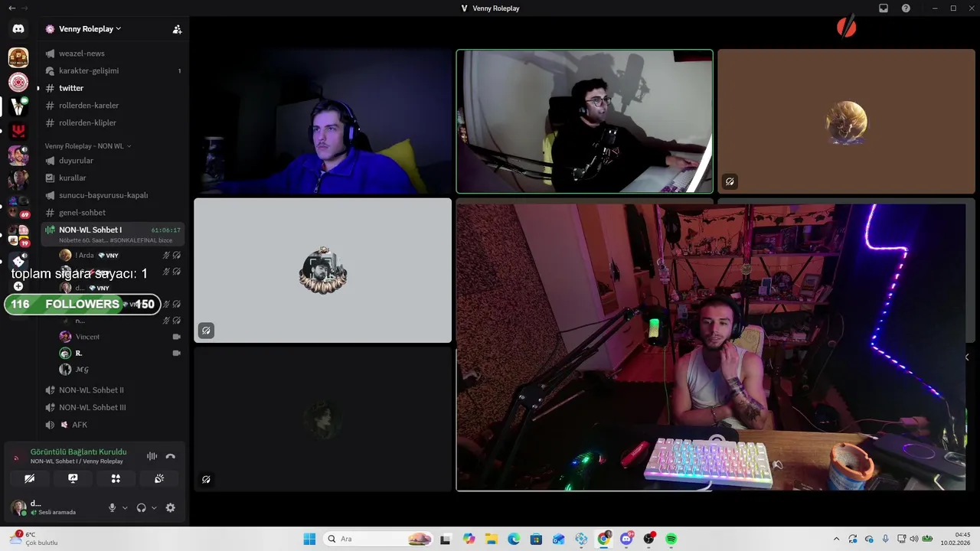Image resolution: width=980 pixels, height=551 pixels.
Task: Open the red circular emblem server
Action: pyautogui.click(x=18, y=82)
